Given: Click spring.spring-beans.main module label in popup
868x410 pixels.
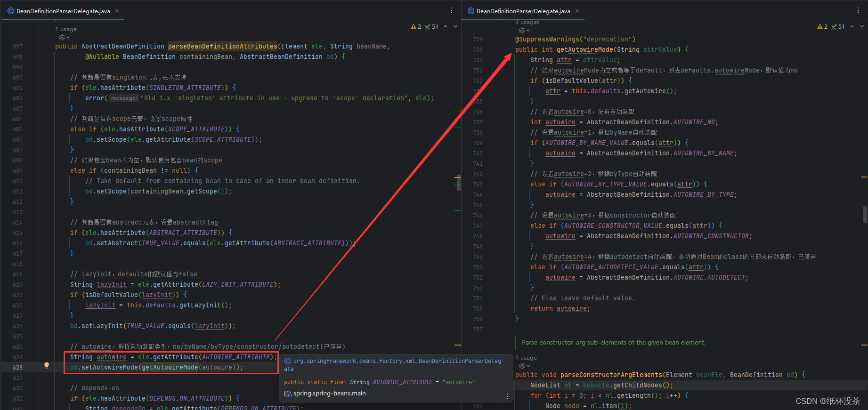Looking at the screenshot, I should 330,394.
